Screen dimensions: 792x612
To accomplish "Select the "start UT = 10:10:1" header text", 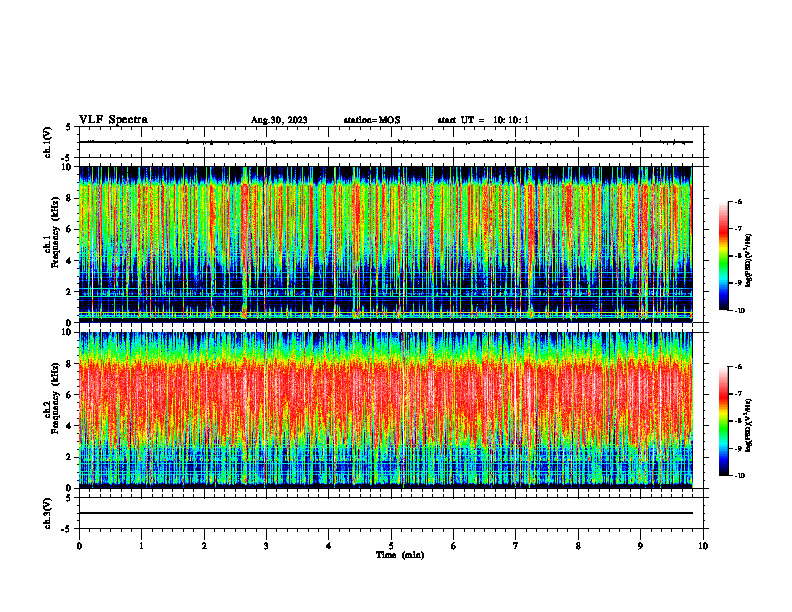I will coord(483,120).
